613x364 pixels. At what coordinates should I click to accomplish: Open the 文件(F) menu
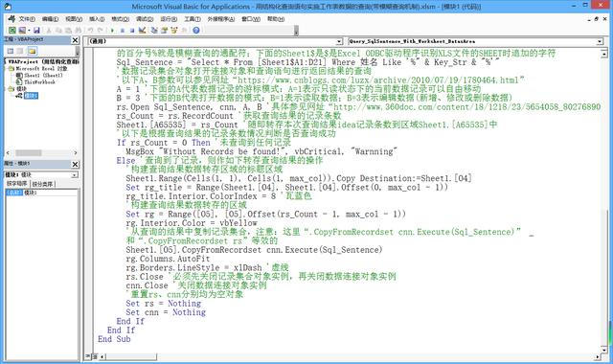pyautogui.click(x=27, y=19)
